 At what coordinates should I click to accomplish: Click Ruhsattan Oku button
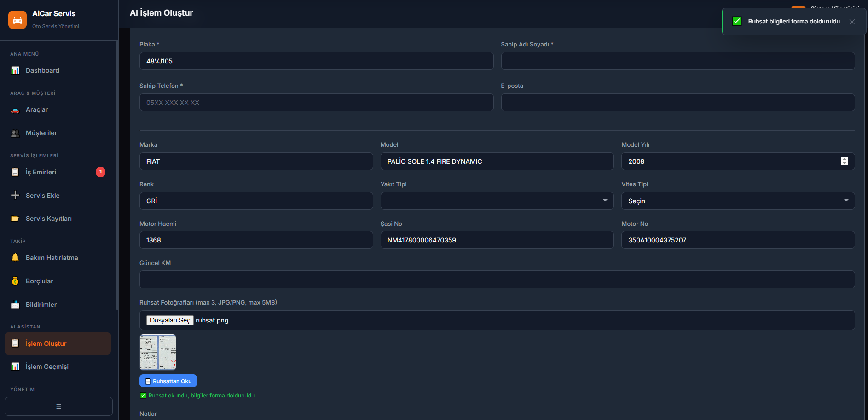coord(168,381)
